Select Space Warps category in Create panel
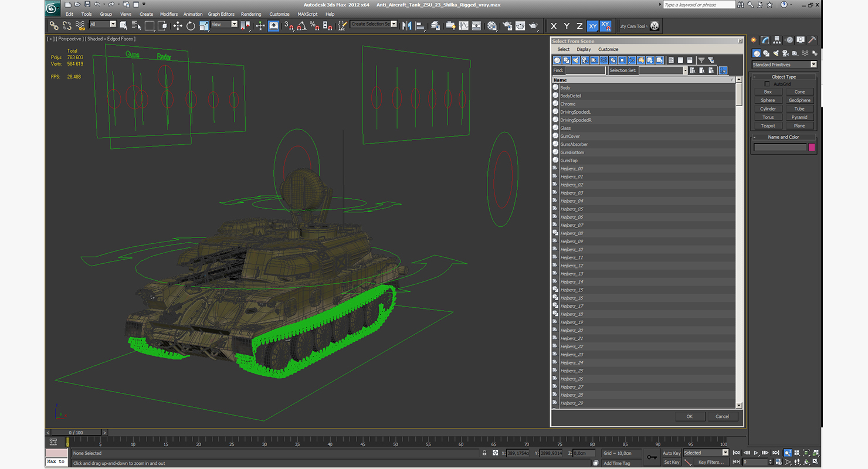 [x=804, y=53]
